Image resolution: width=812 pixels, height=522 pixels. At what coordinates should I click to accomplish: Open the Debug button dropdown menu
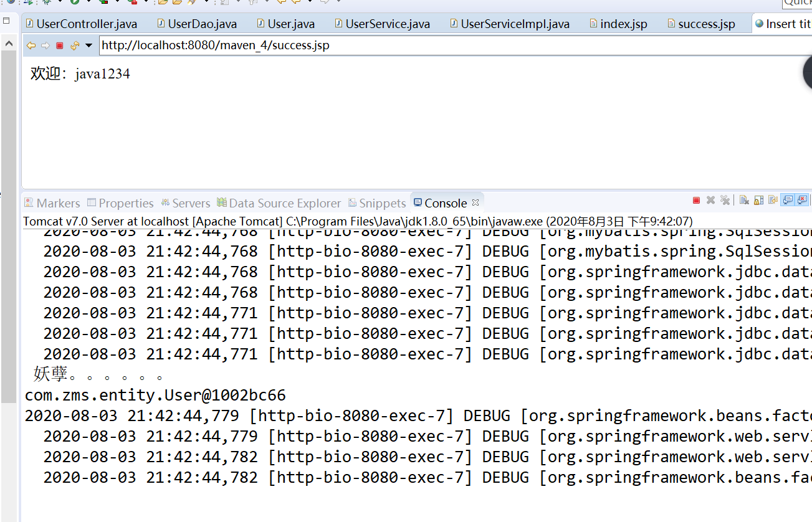coord(60,2)
